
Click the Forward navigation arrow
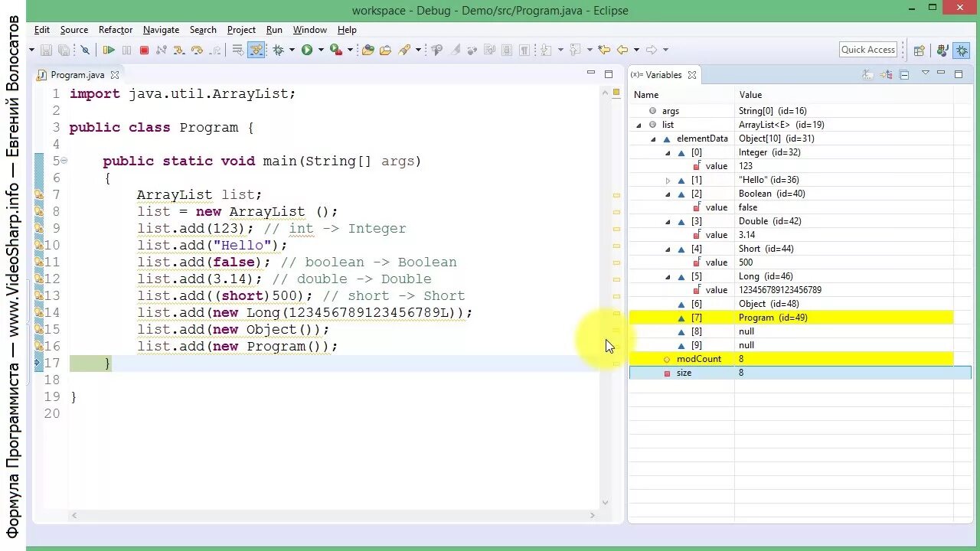[x=652, y=50]
